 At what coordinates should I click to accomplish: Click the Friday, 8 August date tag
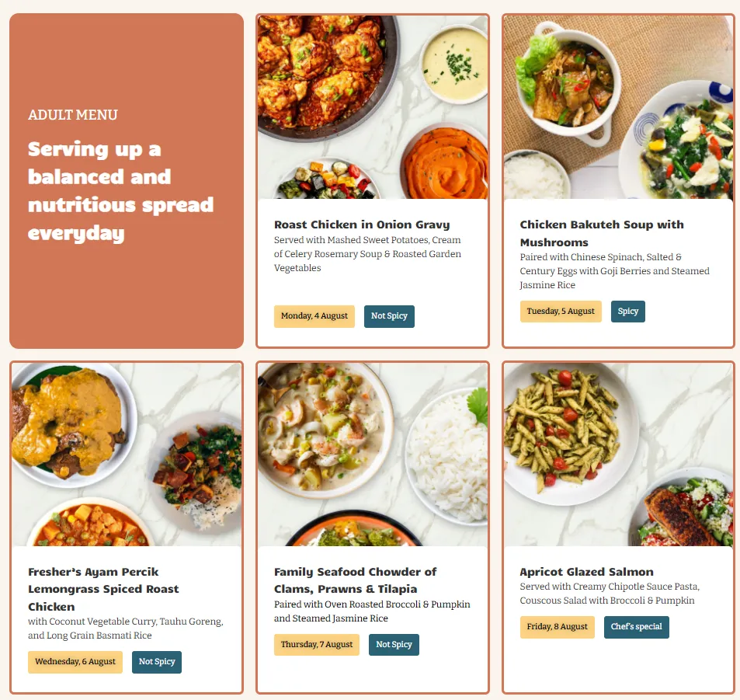click(558, 627)
